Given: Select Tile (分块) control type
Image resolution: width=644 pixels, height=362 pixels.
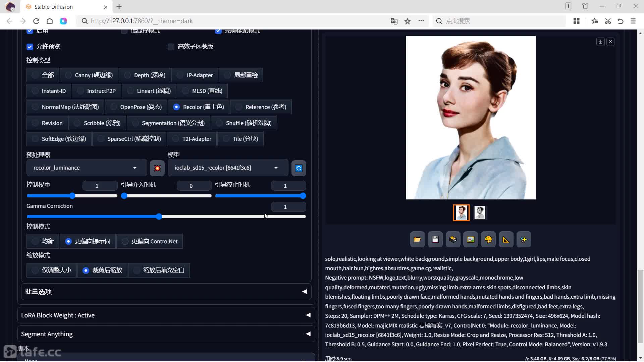Looking at the screenshot, I should [240, 139].
